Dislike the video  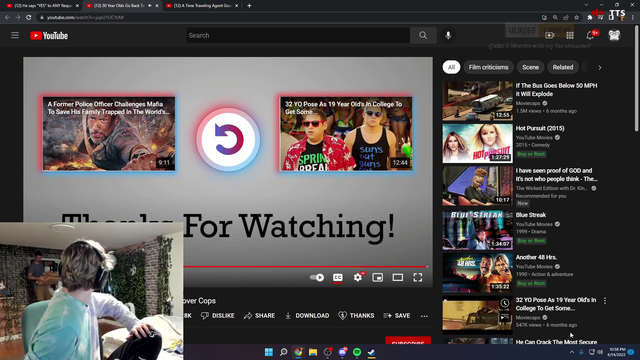(x=218, y=316)
